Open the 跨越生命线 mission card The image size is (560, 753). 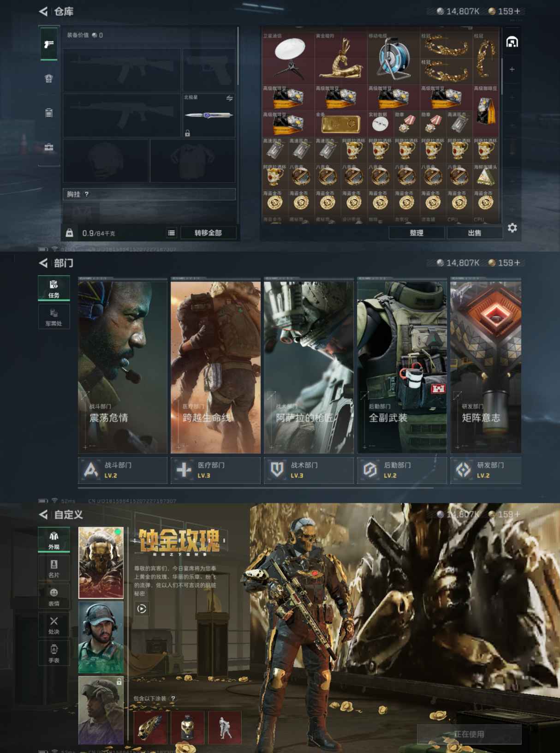point(215,367)
